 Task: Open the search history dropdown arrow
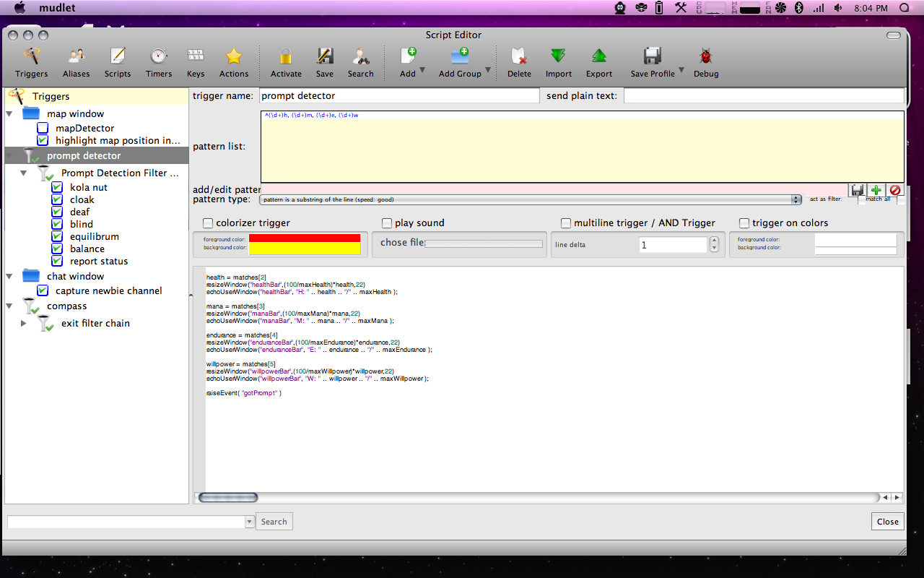pos(250,522)
